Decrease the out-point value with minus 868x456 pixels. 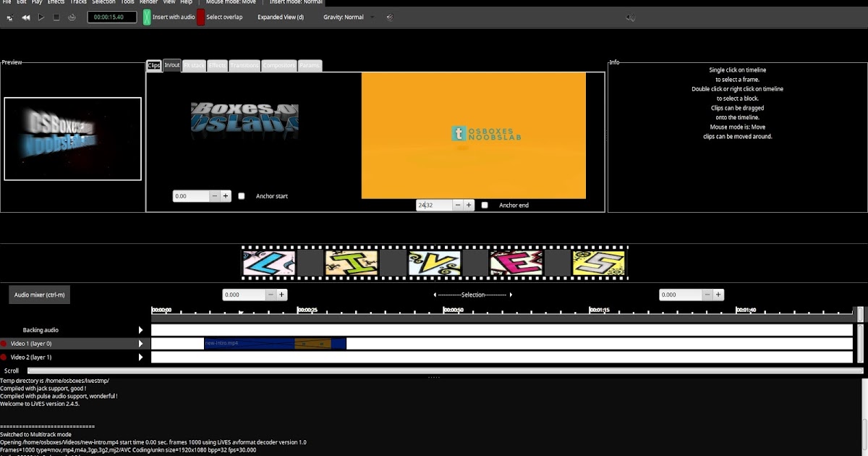[458, 206]
